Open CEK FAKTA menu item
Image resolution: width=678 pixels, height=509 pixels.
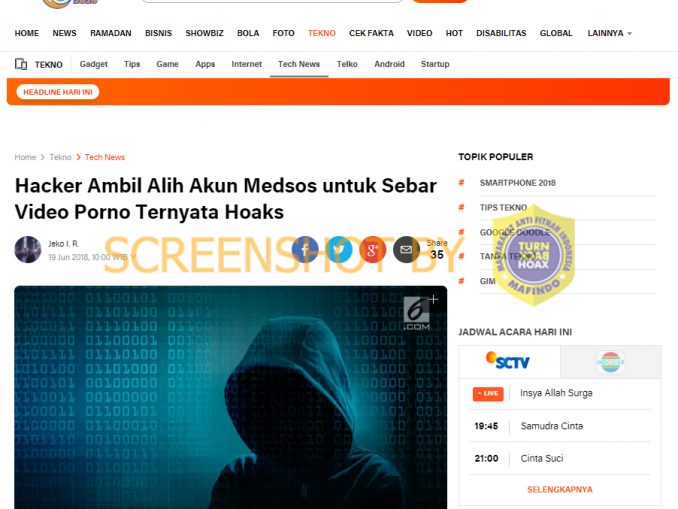[371, 33]
